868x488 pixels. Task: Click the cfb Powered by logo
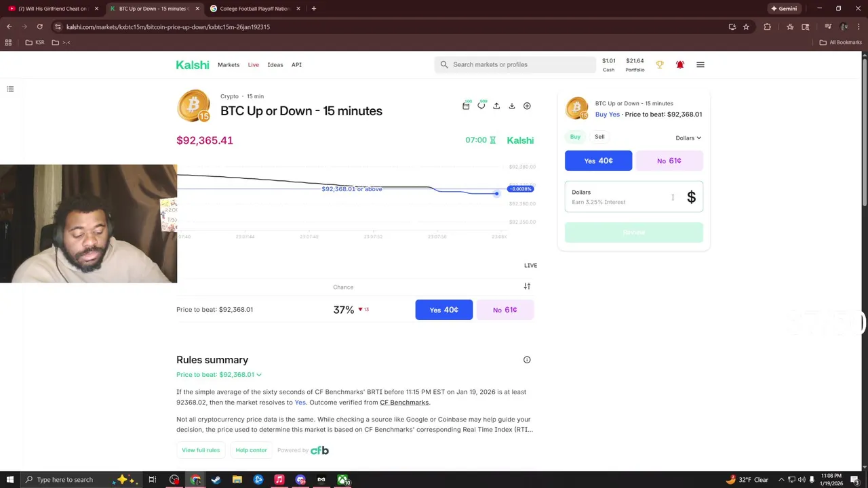tap(319, 450)
